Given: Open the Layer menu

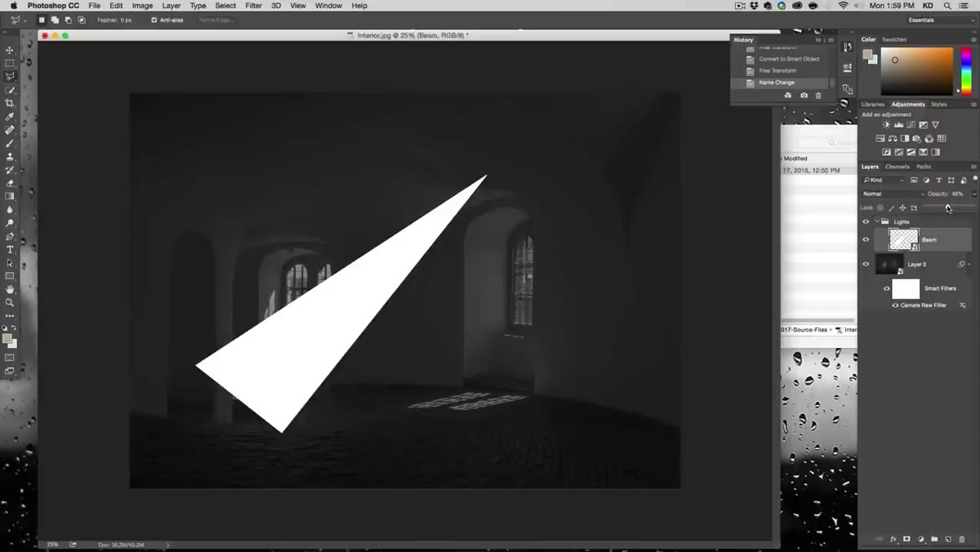Looking at the screenshot, I should pos(171,6).
